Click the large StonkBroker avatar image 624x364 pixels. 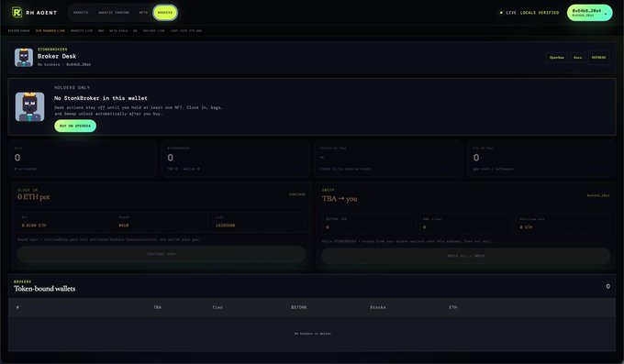30,106
